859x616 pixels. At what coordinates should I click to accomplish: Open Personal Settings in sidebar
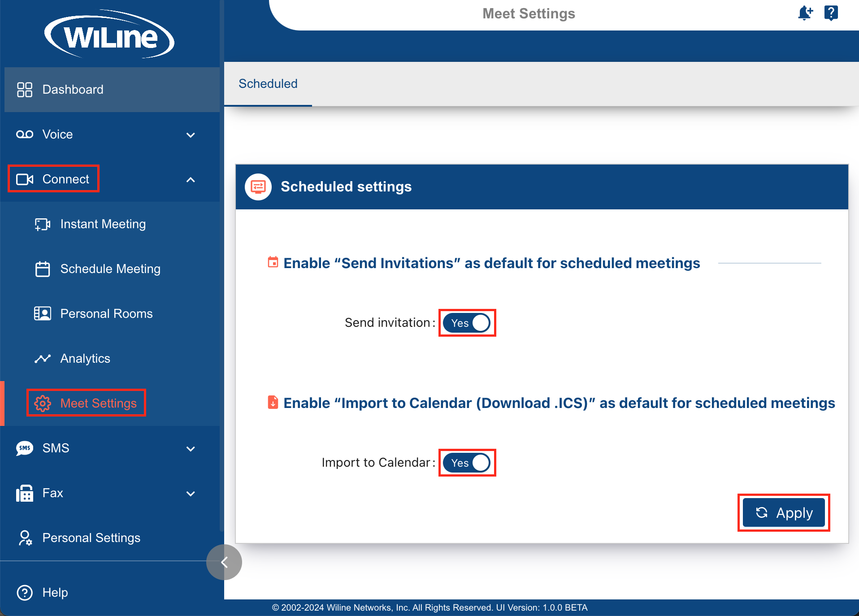coord(91,538)
